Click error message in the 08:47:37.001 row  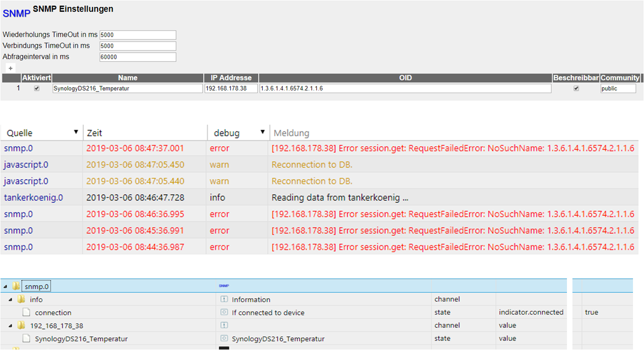(x=453, y=148)
